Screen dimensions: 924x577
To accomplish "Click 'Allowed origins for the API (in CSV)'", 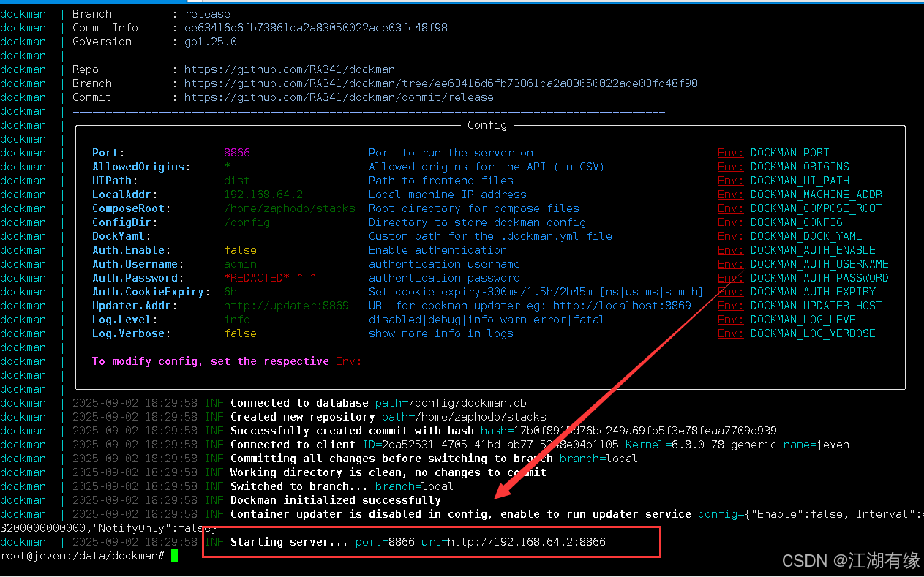I will point(487,167).
